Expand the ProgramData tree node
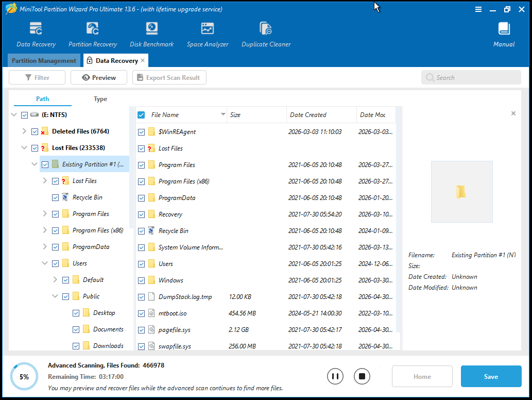532x400 pixels. click(x=45, y=246)
